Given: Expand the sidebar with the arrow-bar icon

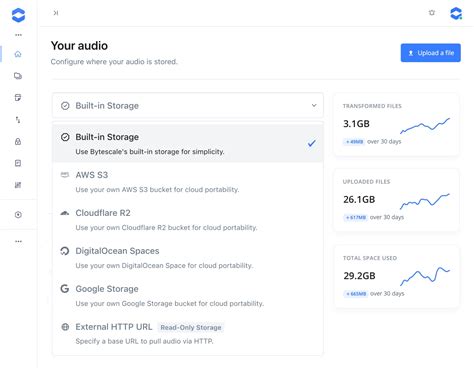Looking at the screenshot, I should coord(56,13).
